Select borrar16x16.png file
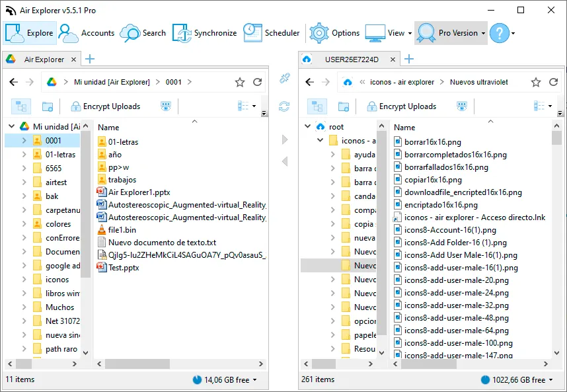Screen dimensions: 567x392 (x=432, y=142)
